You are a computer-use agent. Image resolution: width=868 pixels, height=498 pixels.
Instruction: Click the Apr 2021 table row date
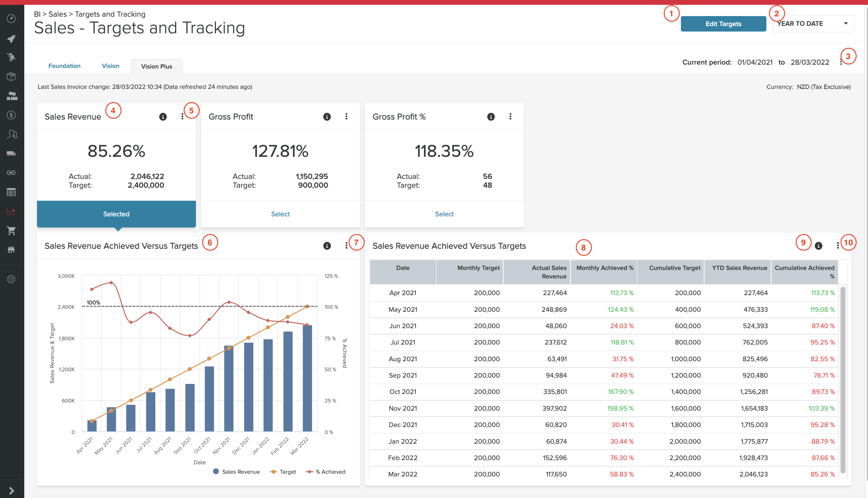tap(402, 293)
